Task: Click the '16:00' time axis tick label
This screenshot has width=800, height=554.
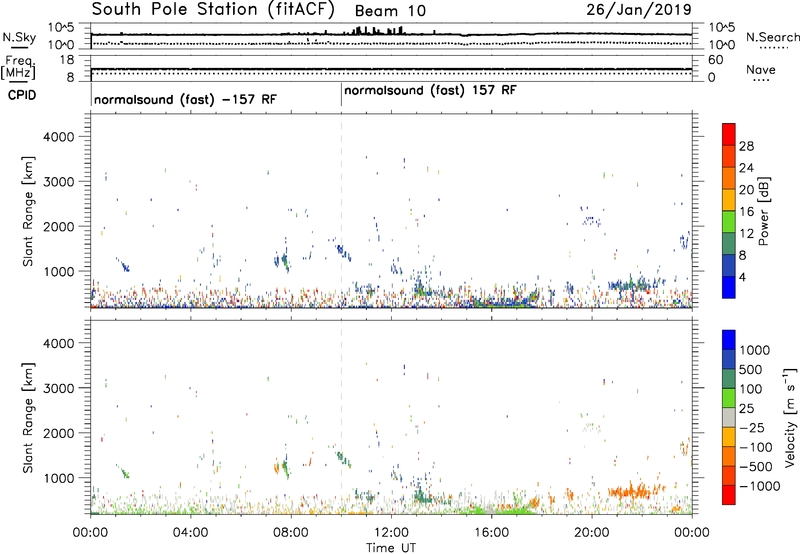Action: pyautogui.click(x=491, y=533)
